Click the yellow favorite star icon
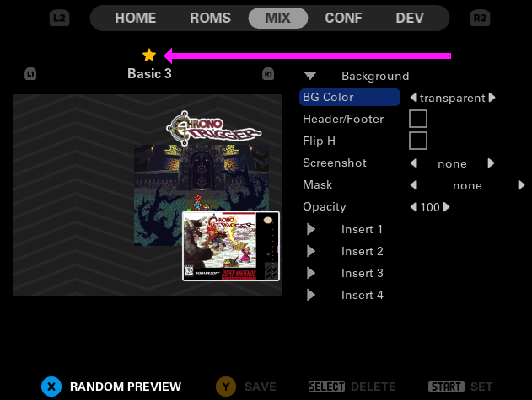Image resolution: width=532 pixels, height=400 pixels. click(x=149, y=55)
